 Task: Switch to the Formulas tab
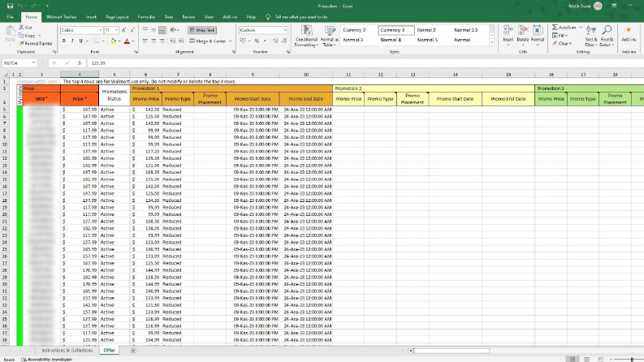[146, 17]
